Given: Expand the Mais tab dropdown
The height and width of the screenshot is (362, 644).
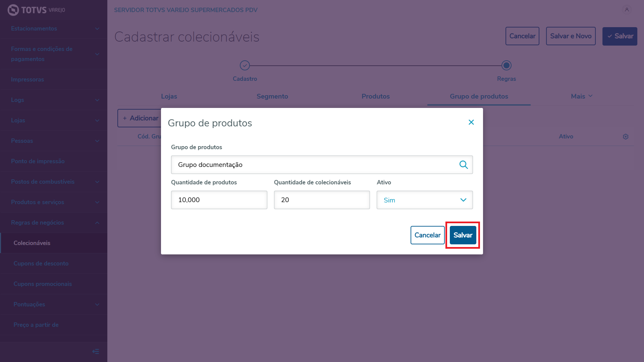Looking at the screenshot, I should click(x=582, y=96).
